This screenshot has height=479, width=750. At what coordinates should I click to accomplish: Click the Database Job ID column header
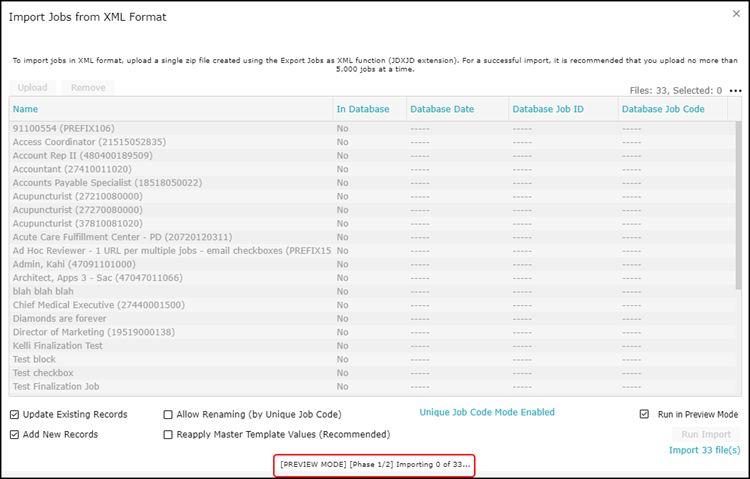coord(547,109)
